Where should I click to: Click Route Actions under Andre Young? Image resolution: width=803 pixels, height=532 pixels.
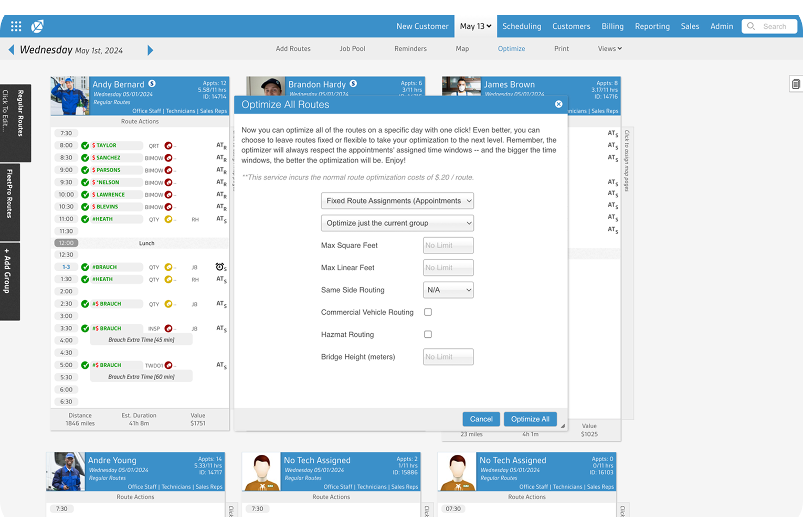coord(135,497)
